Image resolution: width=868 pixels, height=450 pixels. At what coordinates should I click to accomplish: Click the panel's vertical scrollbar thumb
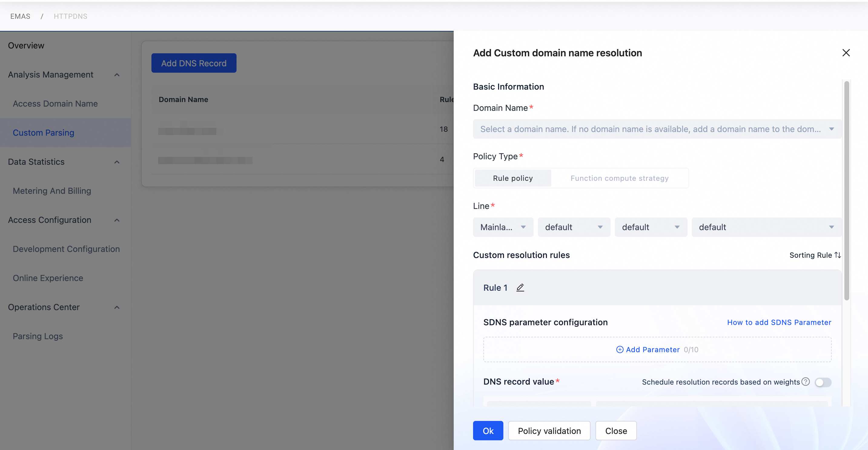pos(846,190)
